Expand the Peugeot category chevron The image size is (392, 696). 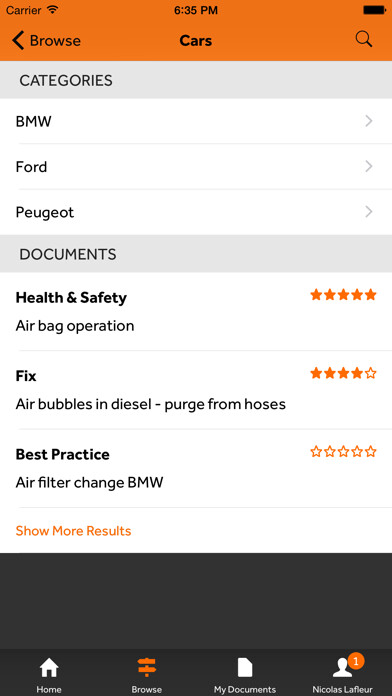368,212
